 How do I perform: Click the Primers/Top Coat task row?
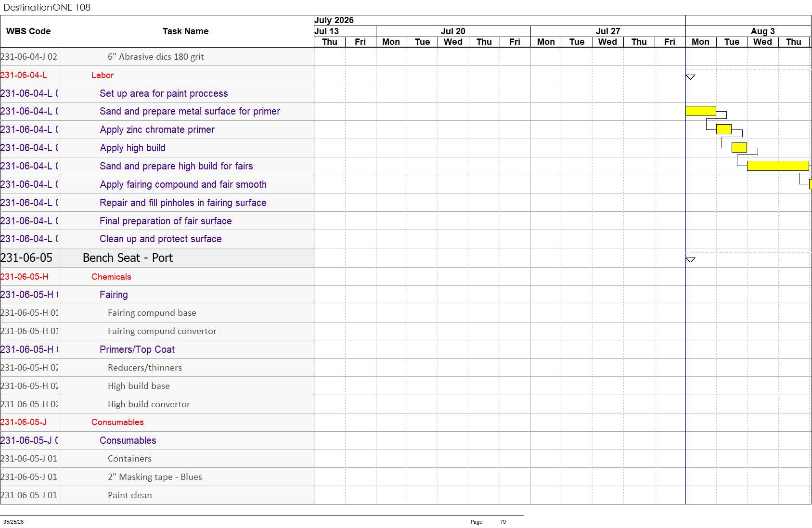pos(157,349)
